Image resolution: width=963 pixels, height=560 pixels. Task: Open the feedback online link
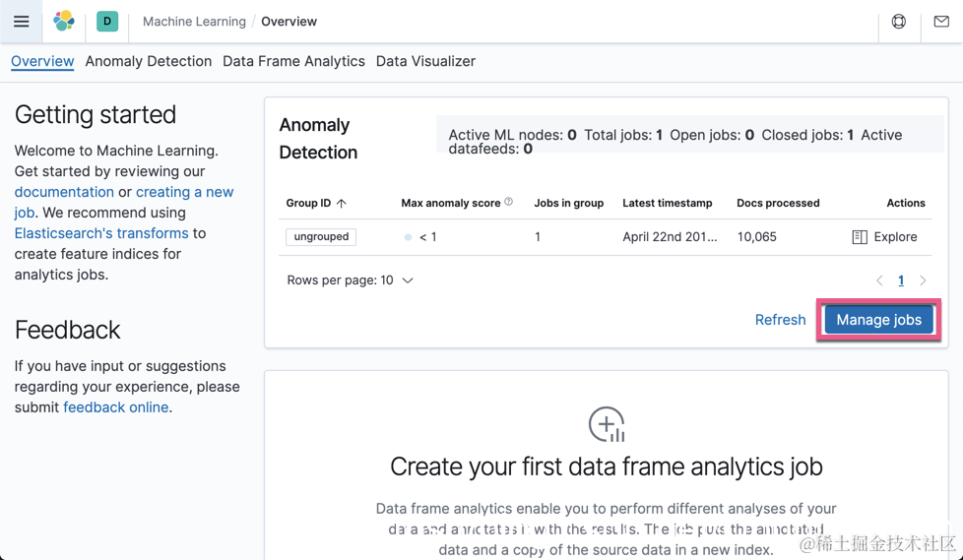coord(115,407)
